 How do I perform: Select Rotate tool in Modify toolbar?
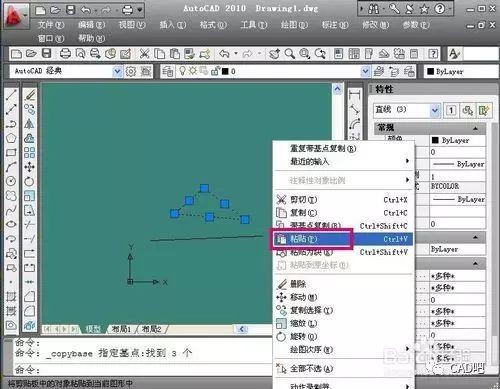[x=29, y=181]
